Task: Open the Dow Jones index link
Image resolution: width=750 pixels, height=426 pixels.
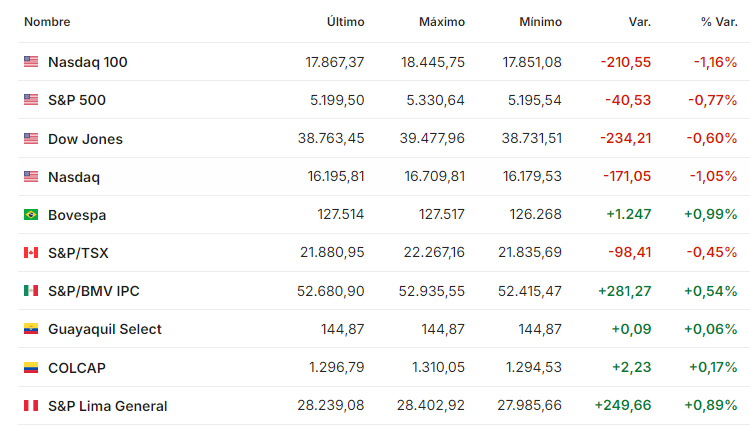Action: [x=85, y=139]
